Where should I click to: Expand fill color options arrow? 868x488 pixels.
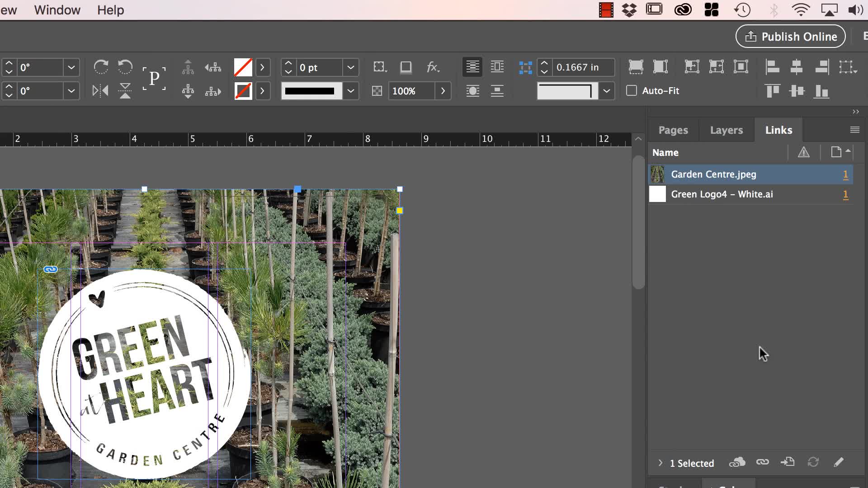point(262,67)
